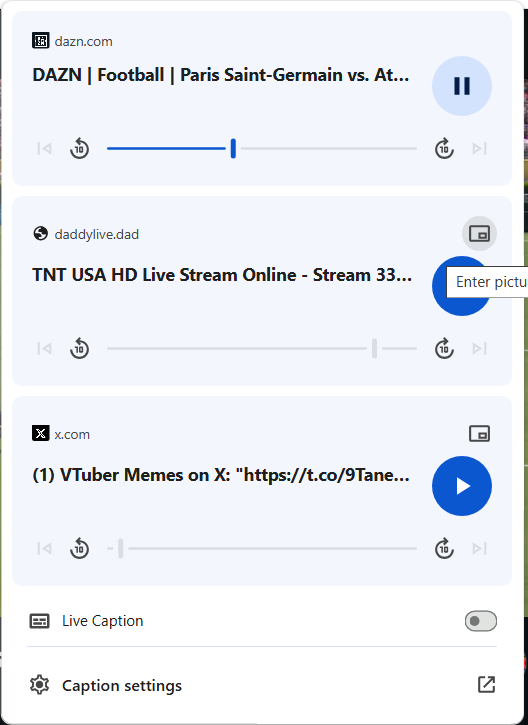Rewind 10 seconds on x.com video
The width and height of the screenshot is (528, 725).
coord(80,548)
